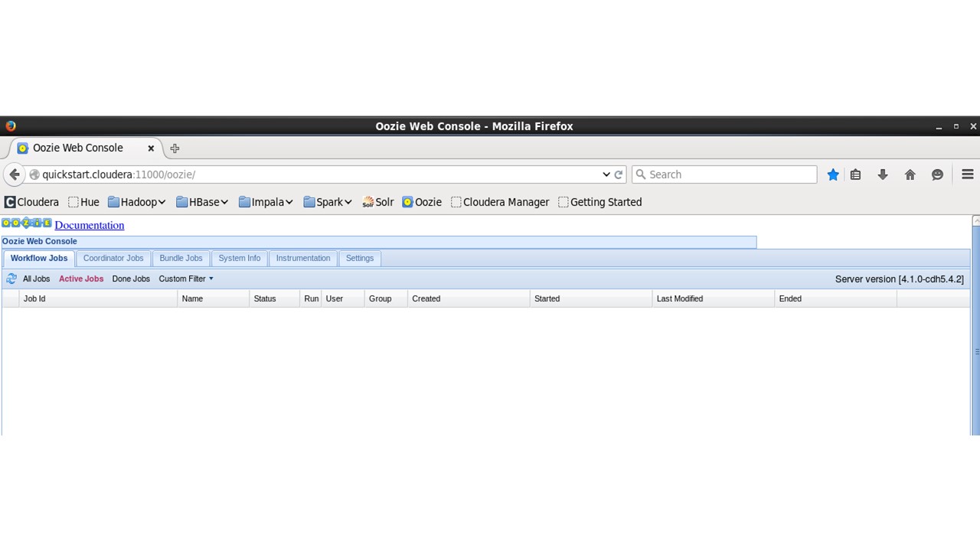Open a new tab with plus button
The width and height of the screenshot is (980, 551).
point(175,148)
